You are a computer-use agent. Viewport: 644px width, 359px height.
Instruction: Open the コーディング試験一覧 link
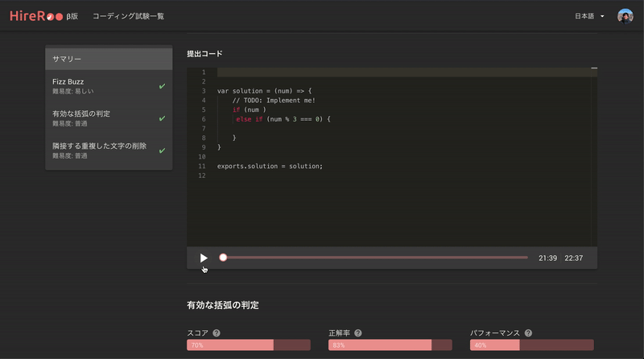[x=128, y=16]
